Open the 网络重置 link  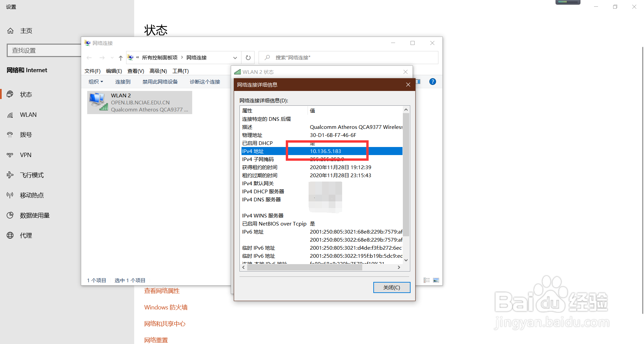point(156,340)
